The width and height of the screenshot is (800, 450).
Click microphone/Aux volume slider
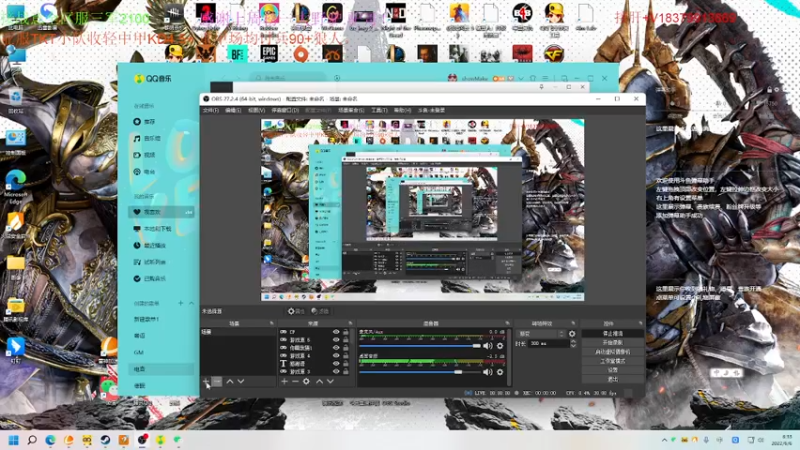(420, 346)
